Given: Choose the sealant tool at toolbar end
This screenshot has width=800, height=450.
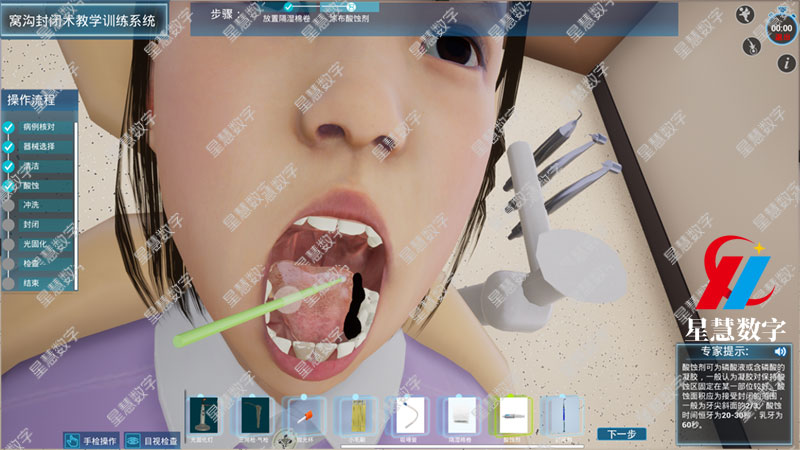Looking at the screenshot, I should pos(563,416).
